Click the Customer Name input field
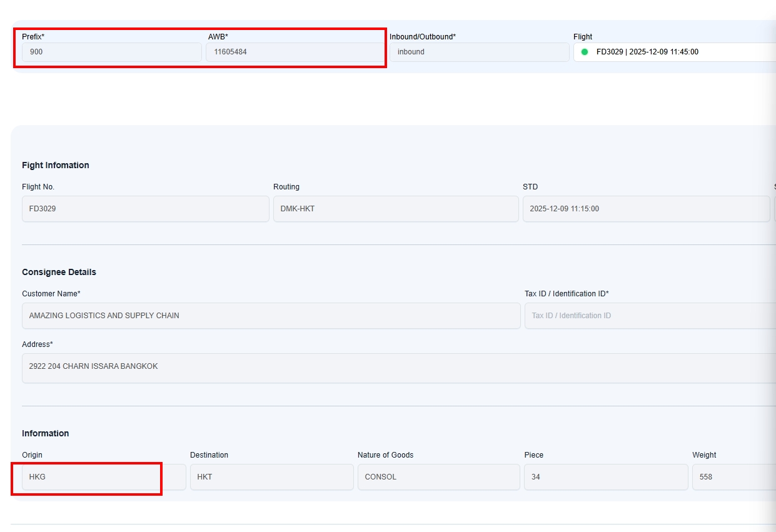776x532 pixels. [271, 316]
